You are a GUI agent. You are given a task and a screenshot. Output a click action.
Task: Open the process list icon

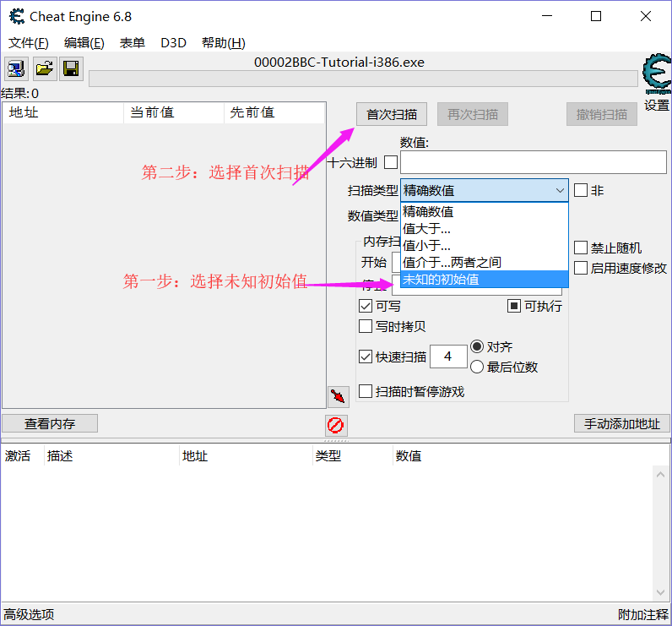(x=16, y=68)
